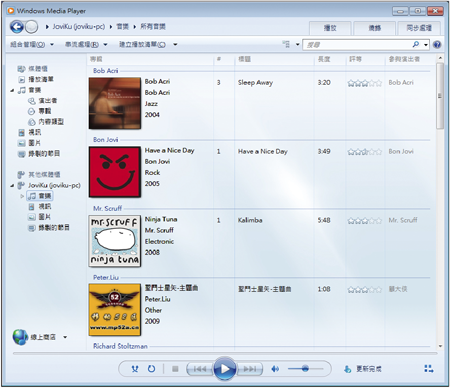Skip to previous track button

[x=200, y=369]
